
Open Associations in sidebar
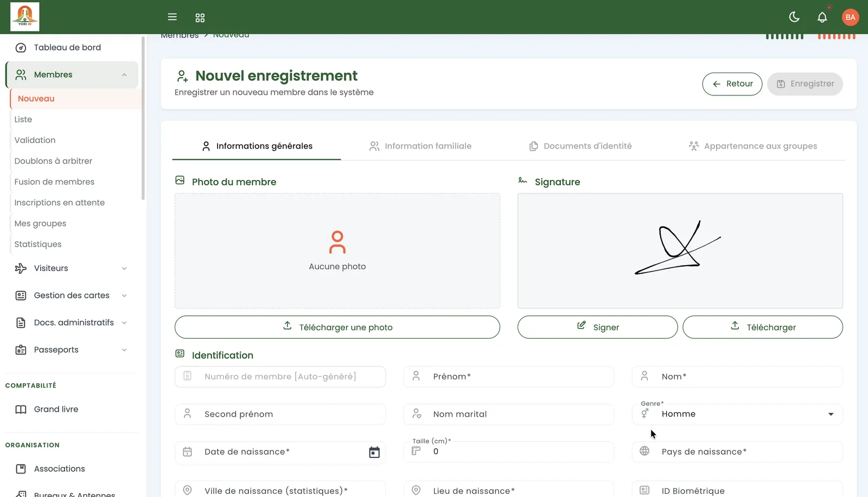tap(72, 469)
